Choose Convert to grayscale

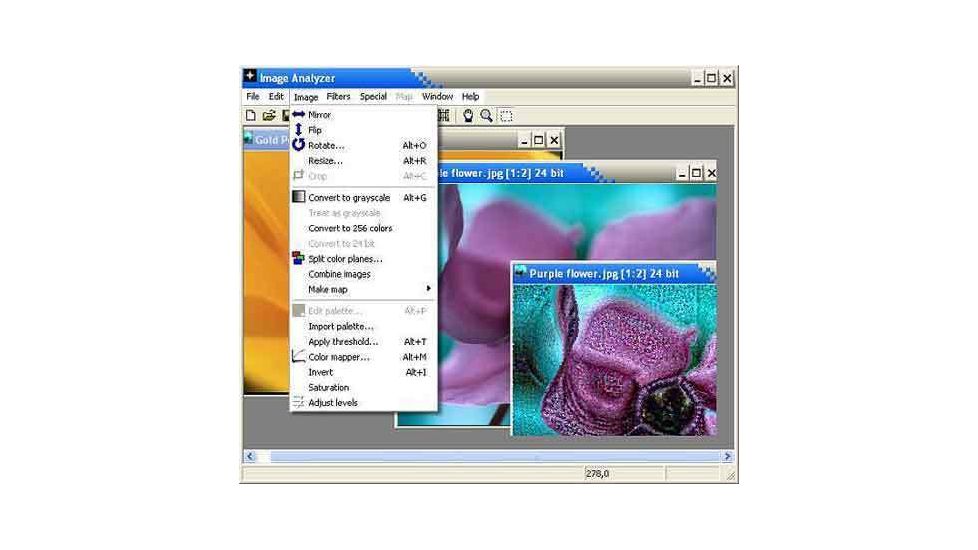coord(363,198)
